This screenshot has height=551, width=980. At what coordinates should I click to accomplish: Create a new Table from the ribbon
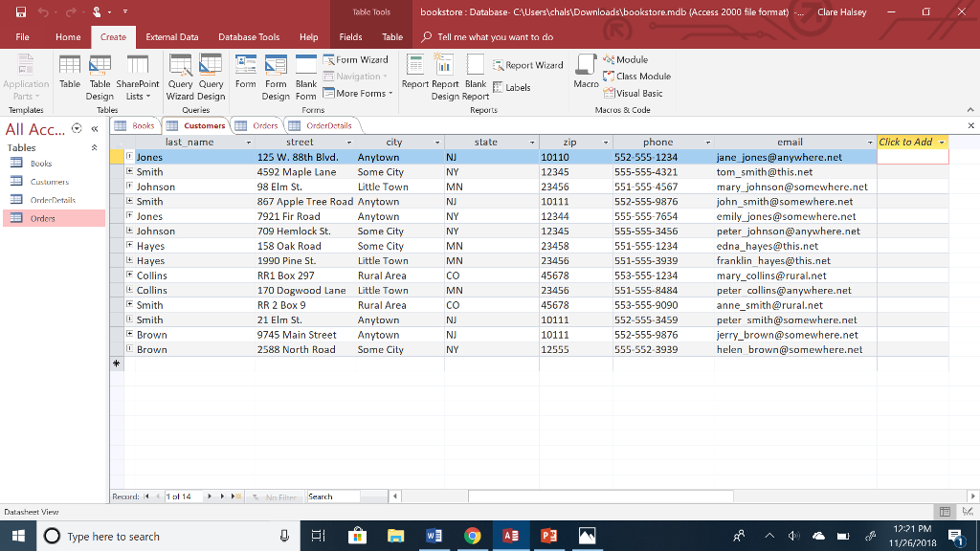pyautogui.click(x=70, y=75)
